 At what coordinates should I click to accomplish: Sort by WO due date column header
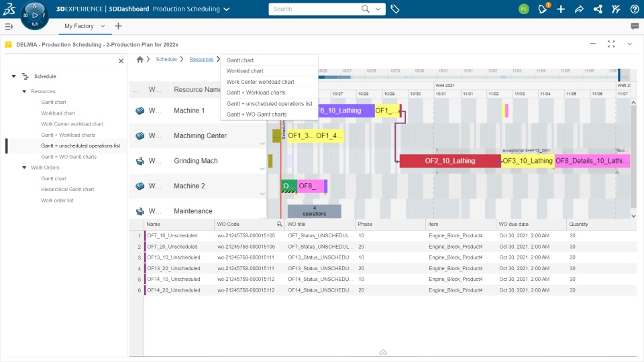pyautogui.click(x=513, y=224)
